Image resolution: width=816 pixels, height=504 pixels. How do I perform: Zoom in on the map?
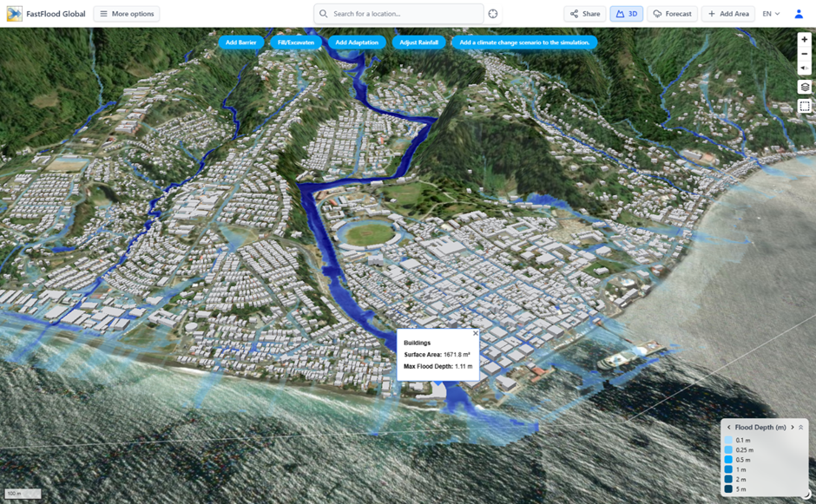pyautogui.click(x=805, y=39)
